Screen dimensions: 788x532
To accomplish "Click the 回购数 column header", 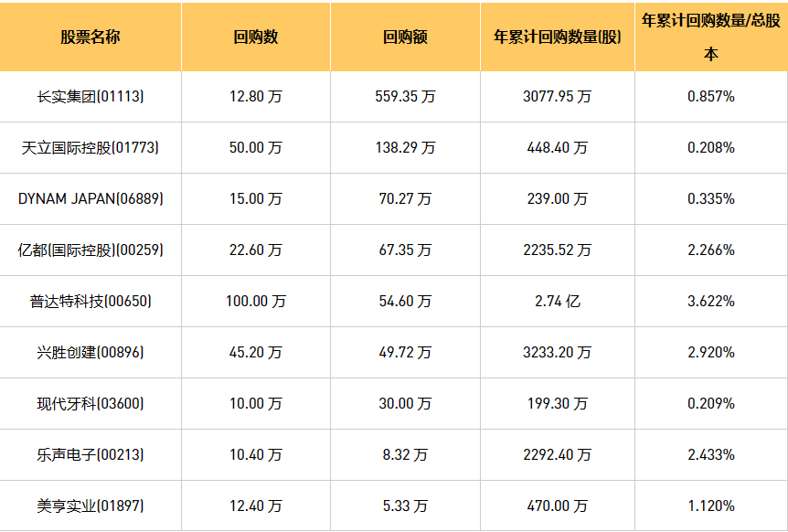I will point(256,37).
